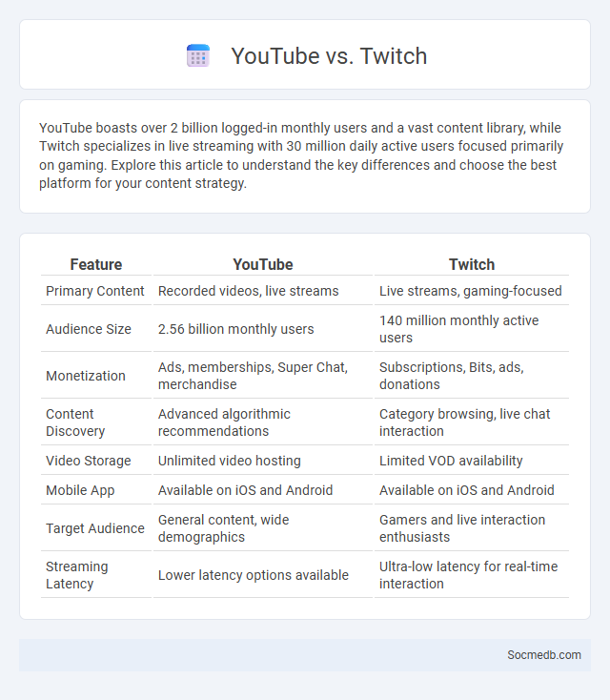Click '2.56 billion monthly users' cell
The height and width of the screenshot is (700, 610).
(x=236, y=329)
